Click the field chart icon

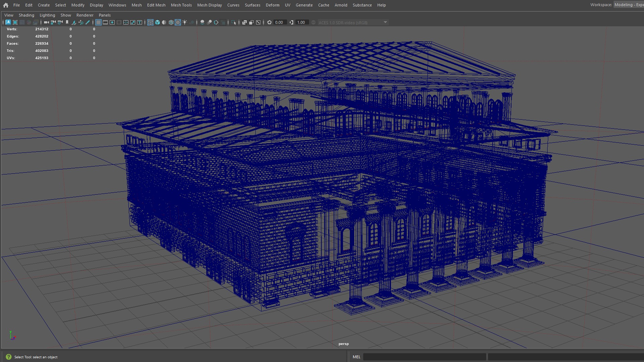[x=126, y=22]
